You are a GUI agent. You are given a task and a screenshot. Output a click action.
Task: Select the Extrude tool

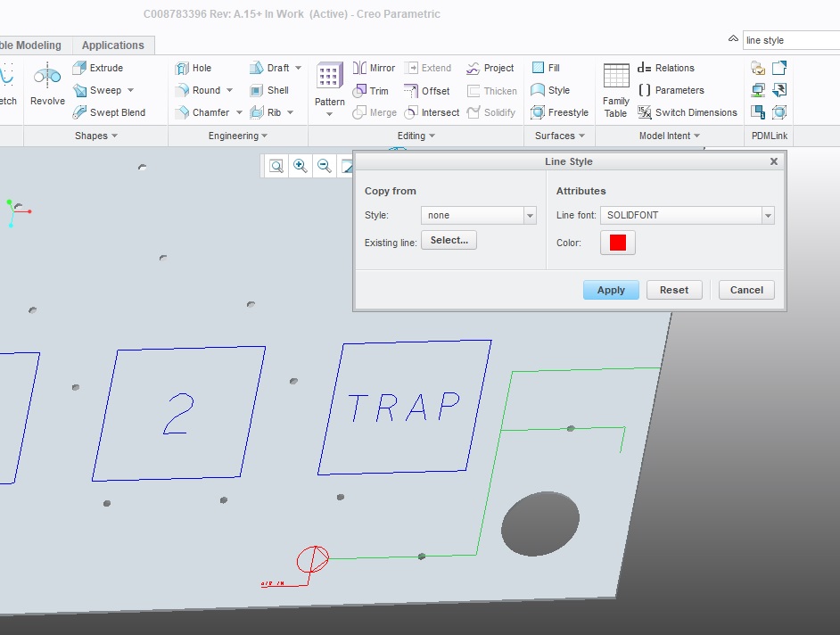(x=99, y=67)
